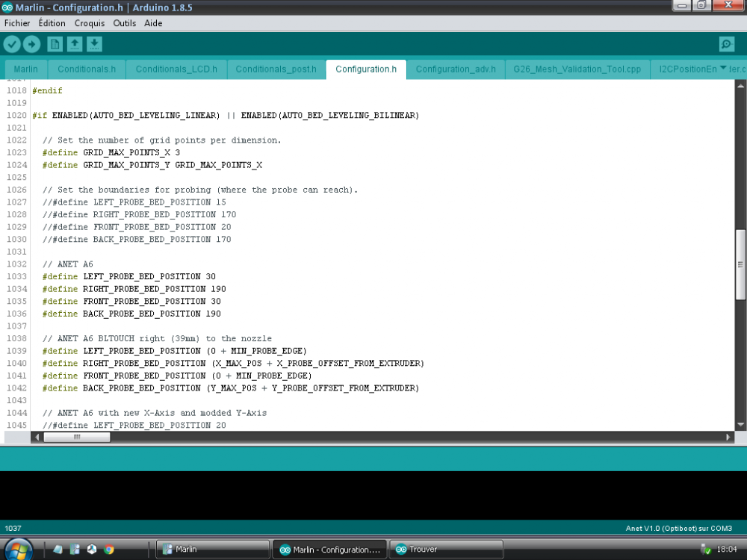Image resolution: width=747 pixels, height=560 pixels.
Task: Open the Outils menu
Action: pyautogui.click(x=124, y=23)
